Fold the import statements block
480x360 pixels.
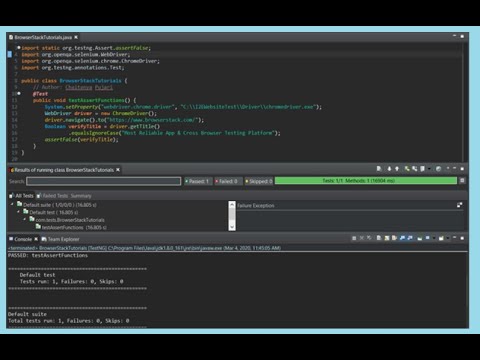click(19, 48)
